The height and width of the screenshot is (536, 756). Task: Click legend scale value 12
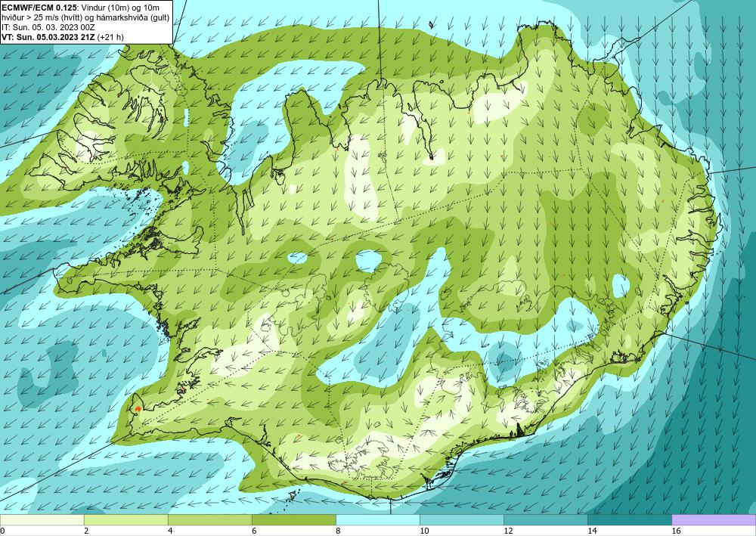tap(508, 531)
